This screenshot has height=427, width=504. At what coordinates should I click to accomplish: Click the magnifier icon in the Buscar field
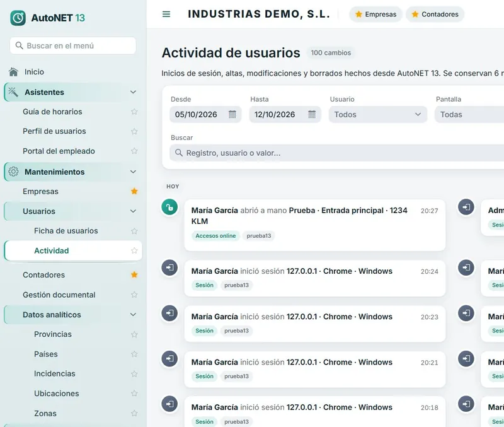pyautogui.click(x=179, y=153)
